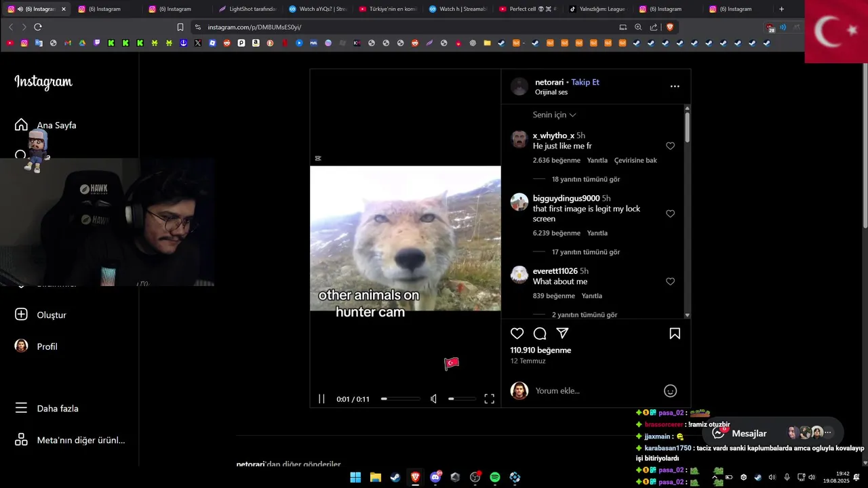Follow netorari with Takip Et
This screenshot has width=868, height=488.
tap(585, 82)
